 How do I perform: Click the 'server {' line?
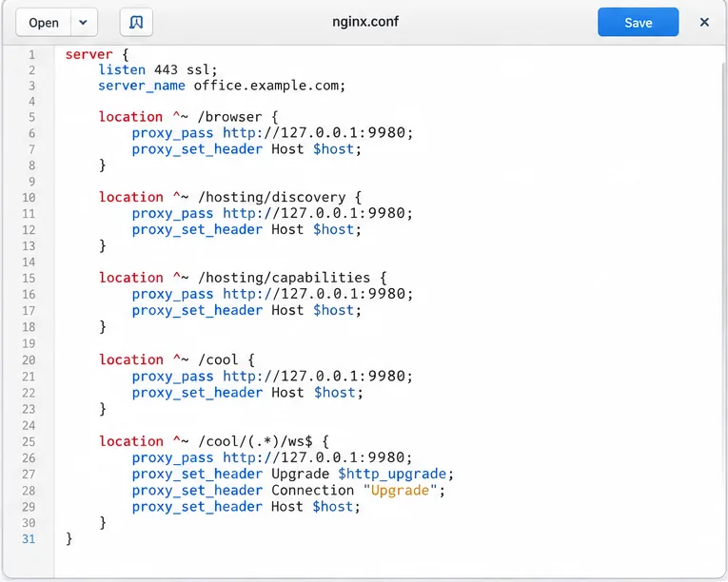[96, 54]
